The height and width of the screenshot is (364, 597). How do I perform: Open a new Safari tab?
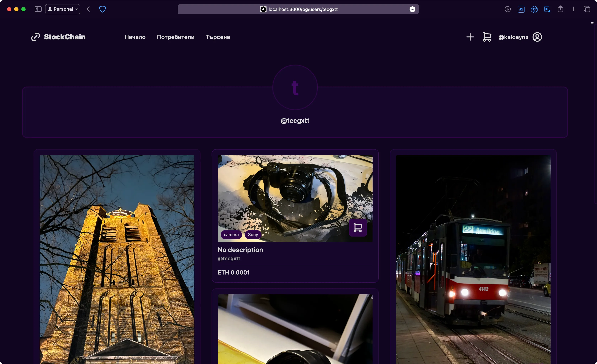pos(574,9)
